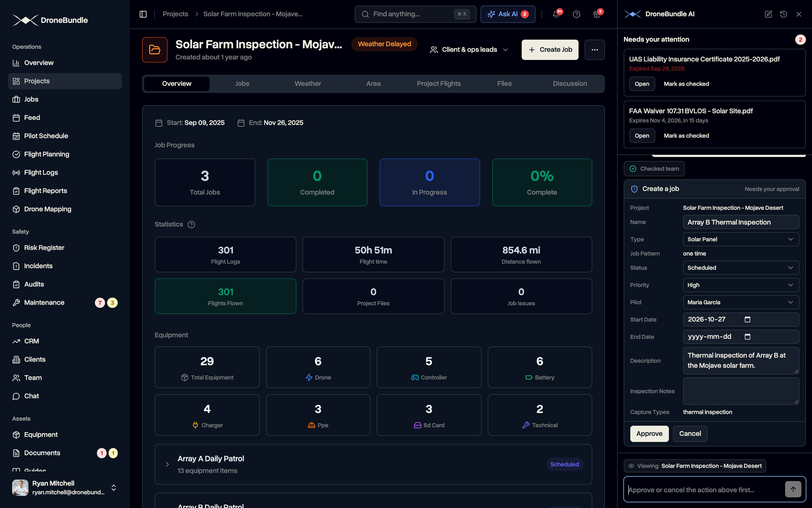Switch to the Discussion tab
Image resolution: width=812 pixels, height=508 pixels.
pos(570,84)
